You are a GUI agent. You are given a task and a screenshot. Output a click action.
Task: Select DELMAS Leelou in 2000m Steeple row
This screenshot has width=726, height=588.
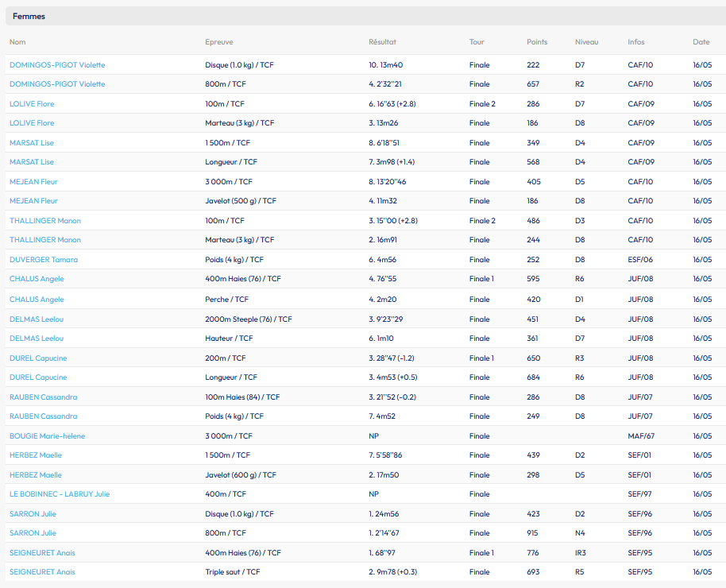(37, 319)
